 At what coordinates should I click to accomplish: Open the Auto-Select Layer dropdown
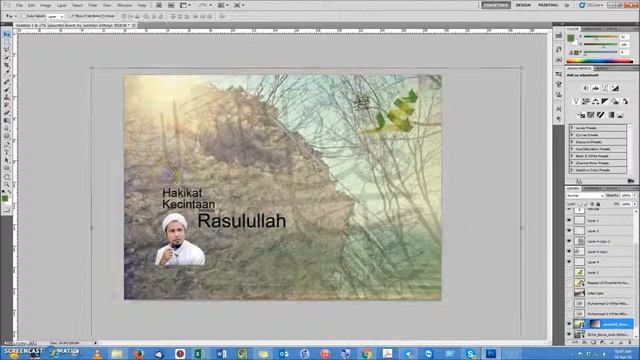pos(55,16)
